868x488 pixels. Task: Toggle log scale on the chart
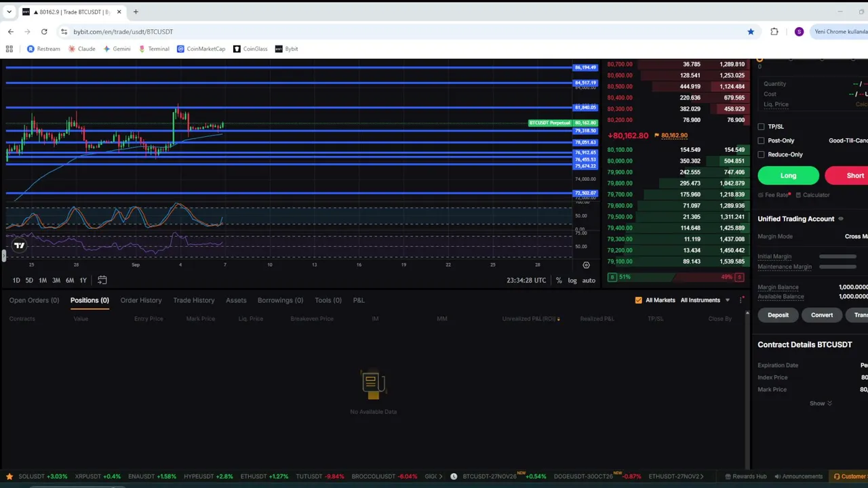tap(572, 281)
